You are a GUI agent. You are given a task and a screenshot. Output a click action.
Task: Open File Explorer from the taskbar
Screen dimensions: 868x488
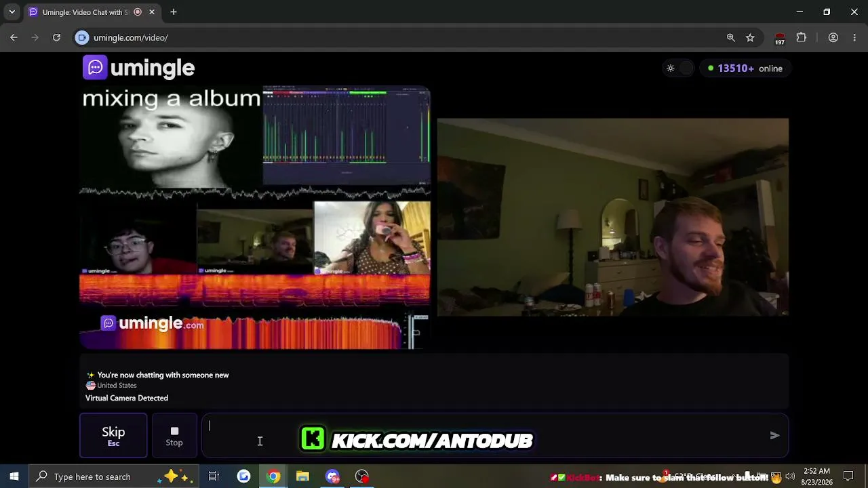tap(302, 476)
